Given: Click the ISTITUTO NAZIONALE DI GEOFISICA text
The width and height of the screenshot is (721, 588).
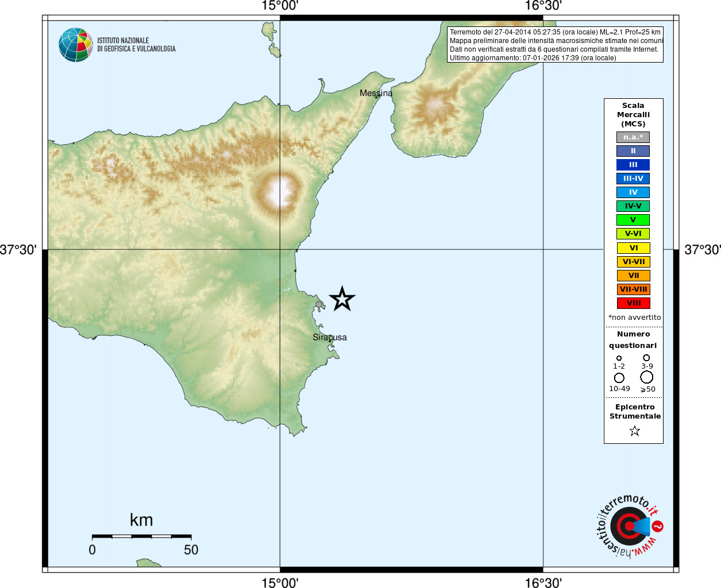Looking at the screenshot, I should click(x=136, y=45).
